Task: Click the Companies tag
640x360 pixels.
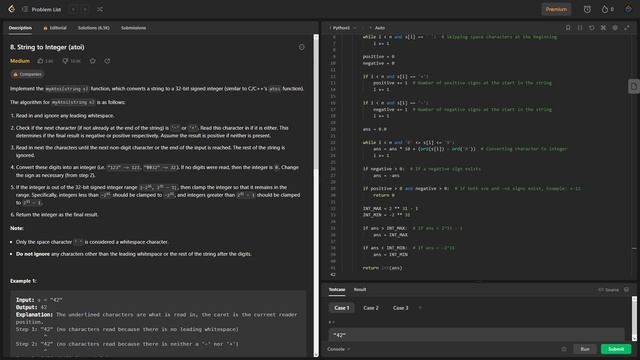Action: coord(27,74)
